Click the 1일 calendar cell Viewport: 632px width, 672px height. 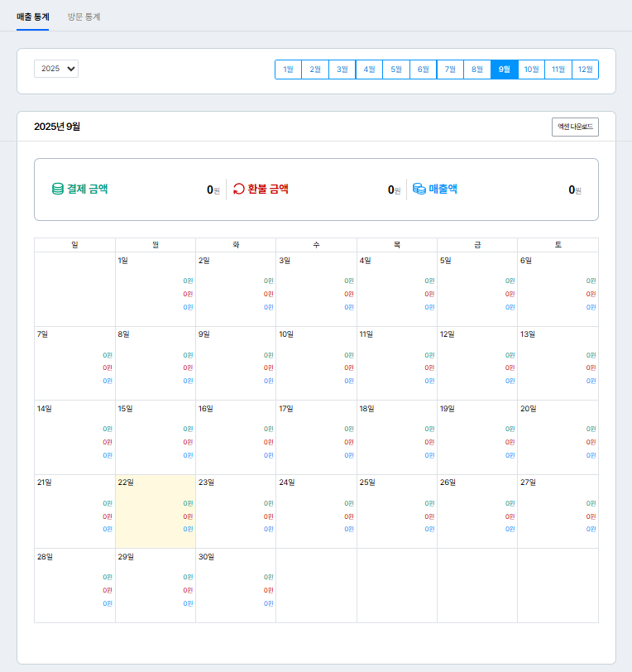pyautogui.click(x=155, y=288)
